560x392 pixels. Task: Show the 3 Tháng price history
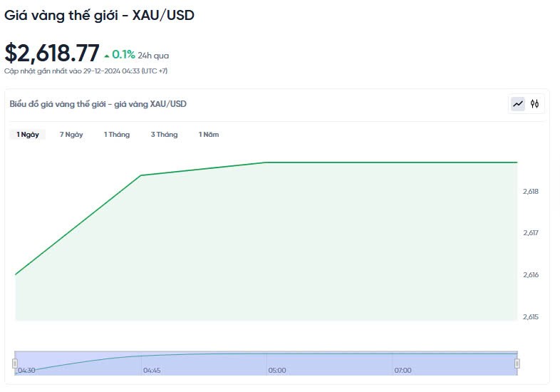(x=164, y=135)
